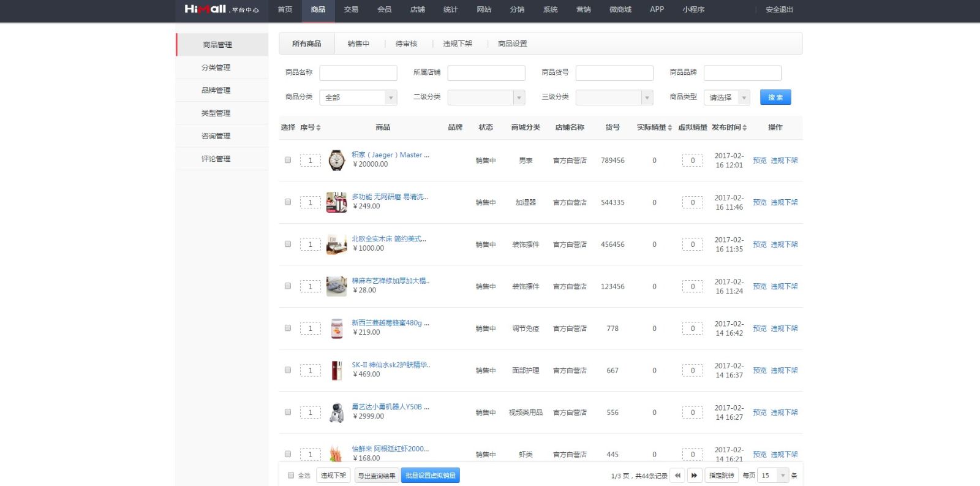This screenshot has height=486, width=980.
Task: Click the blue 搜索 search button
Action: pyautogui.click(x=775, y=97)
